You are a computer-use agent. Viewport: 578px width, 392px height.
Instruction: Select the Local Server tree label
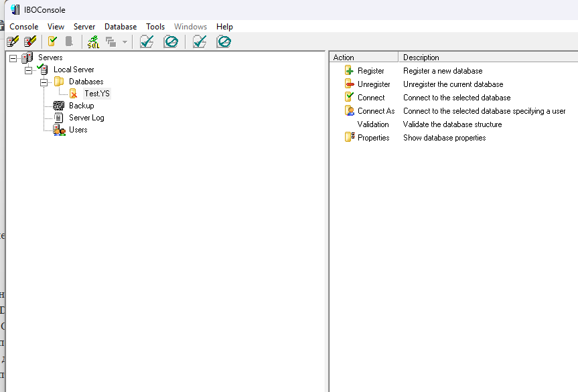click(x=74, y=70)
